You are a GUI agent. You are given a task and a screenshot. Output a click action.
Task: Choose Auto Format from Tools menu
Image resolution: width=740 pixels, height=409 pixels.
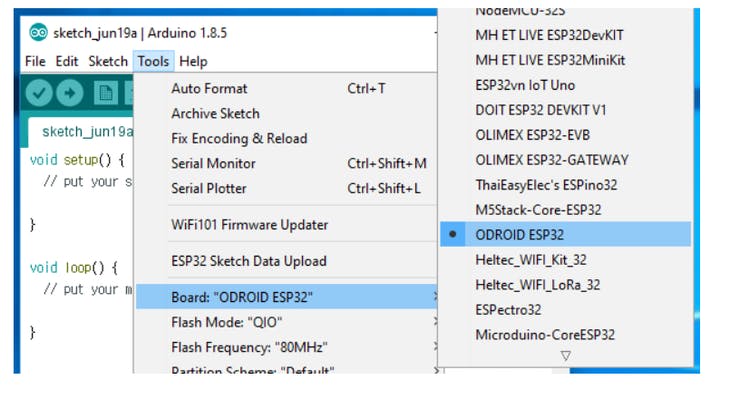[x=209, y=88]
